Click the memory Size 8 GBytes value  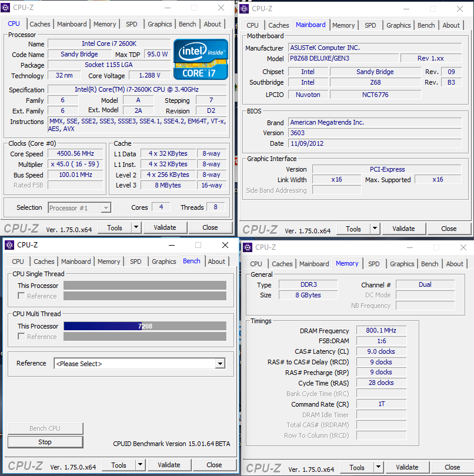(308, 295)
